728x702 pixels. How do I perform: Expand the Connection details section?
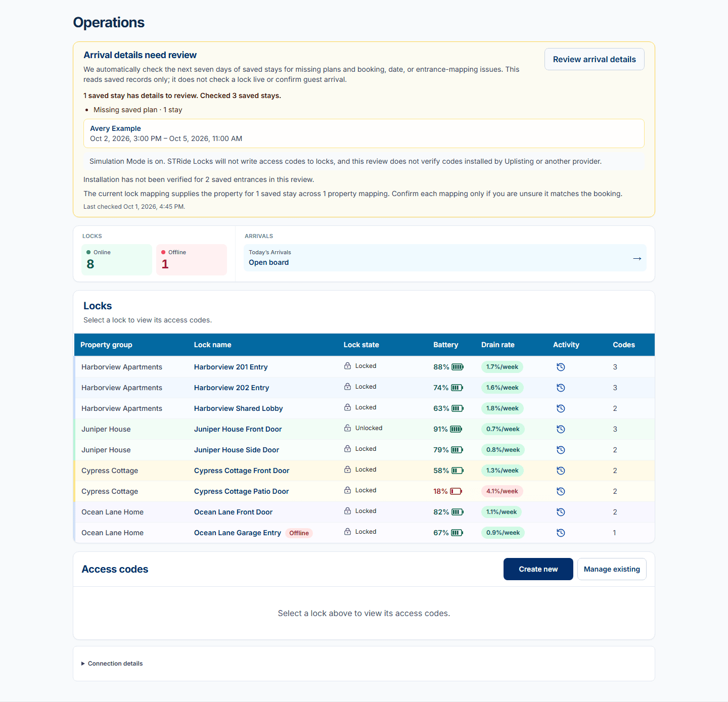pyautogui.click(x=112, y=664)
